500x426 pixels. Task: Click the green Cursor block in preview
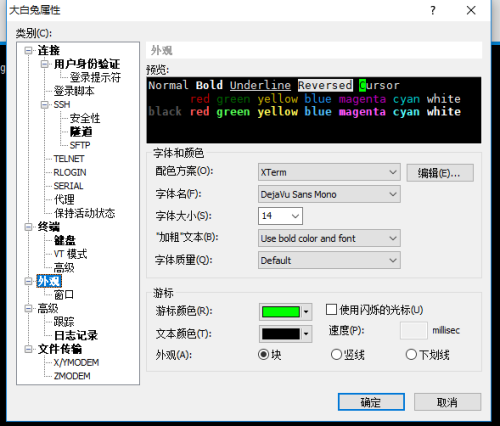362,85
